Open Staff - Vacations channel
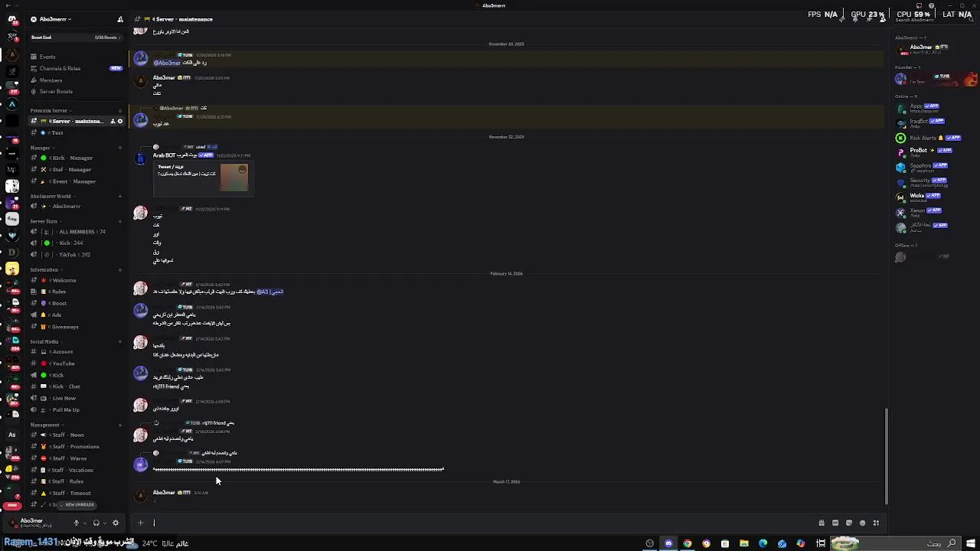Screen dimensions: 980x551 click(75, 470)
